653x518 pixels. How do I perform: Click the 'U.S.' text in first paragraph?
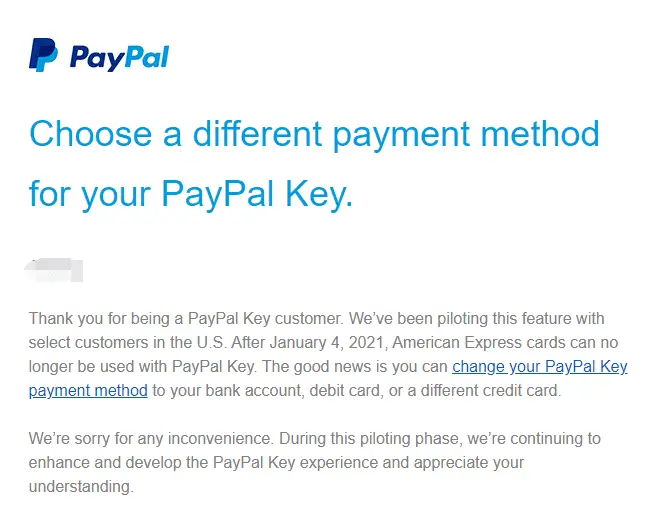click(212, 343)
